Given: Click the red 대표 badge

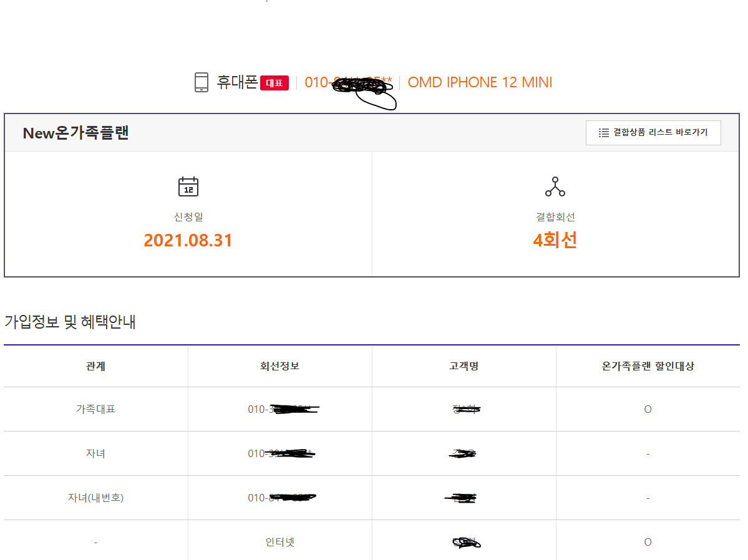Looking at the screenshot, I should click(x=274, y=83).
